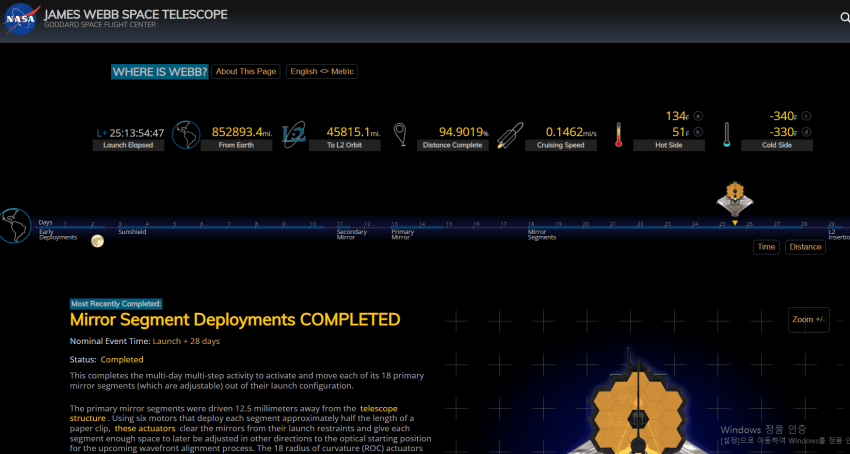
Task: Click the L2 orbit icon
Action: (294, 134)
